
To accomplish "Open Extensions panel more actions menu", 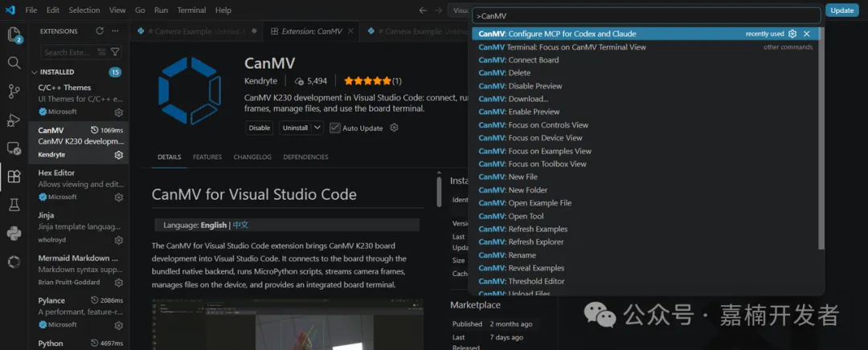I will pyautogui.click(x=115, y=31).
